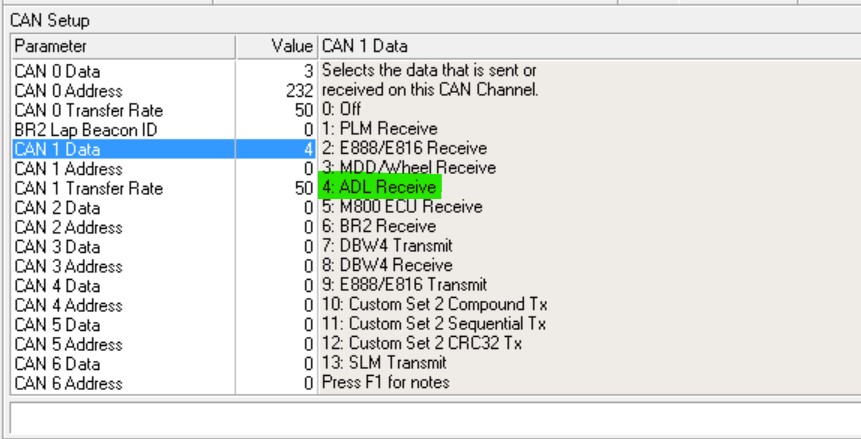Click the Value column header
This screenshot has height=439, width=861.
277,46
